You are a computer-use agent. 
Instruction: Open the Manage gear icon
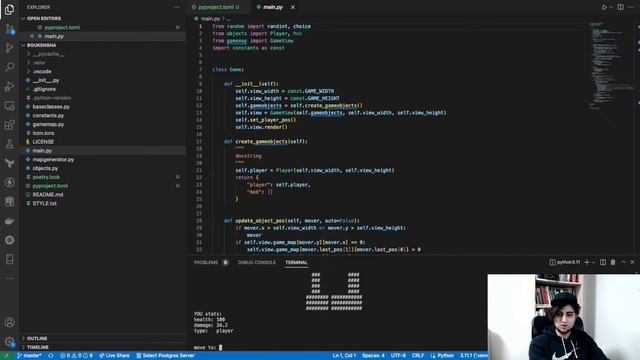coord(9,342)
